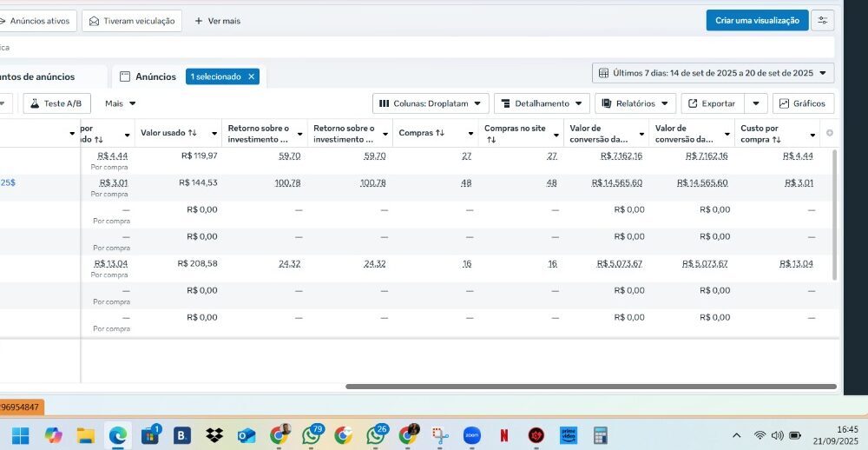The height and width of the screenshot is (450, 868).
Task: Launch Dropbox from the taskbar
Action: tap(214, 435)
